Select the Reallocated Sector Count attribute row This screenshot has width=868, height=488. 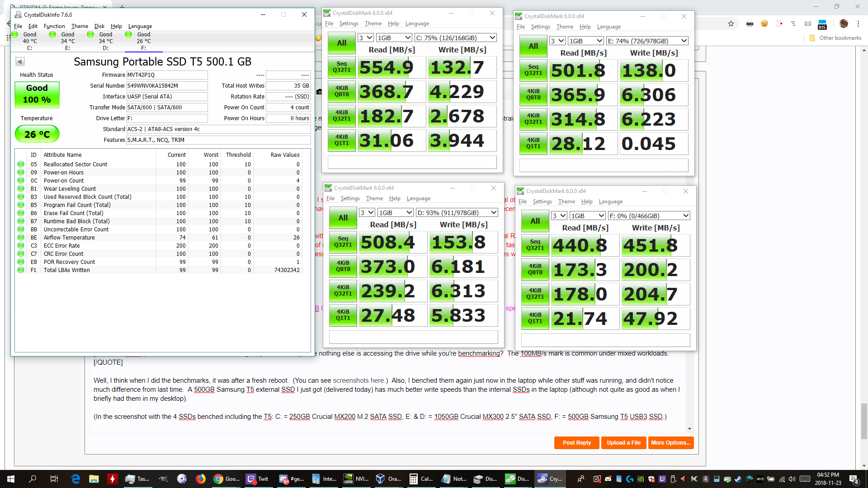point(158,164)
